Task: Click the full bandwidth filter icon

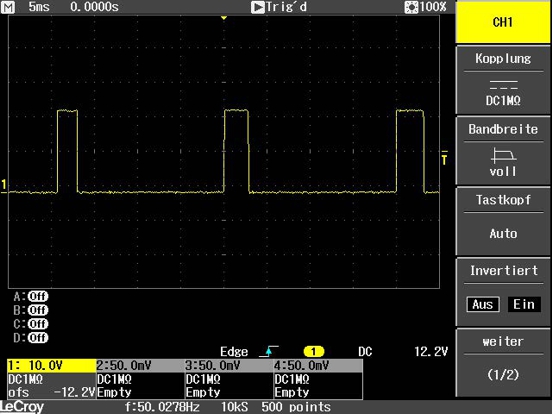Action: 503,155
